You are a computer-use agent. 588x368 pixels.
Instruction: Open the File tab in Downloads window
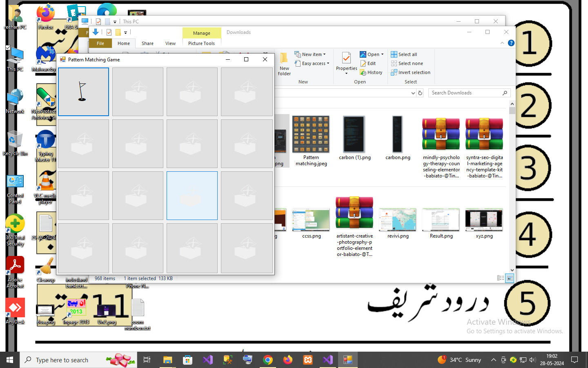coord(100,43)
